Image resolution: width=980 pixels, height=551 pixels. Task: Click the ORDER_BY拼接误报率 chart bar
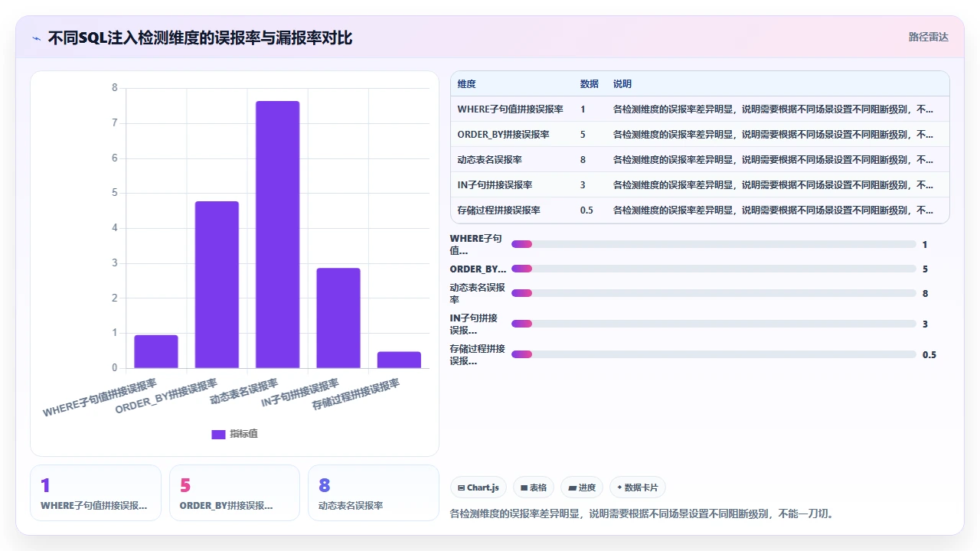click(217, 285)
